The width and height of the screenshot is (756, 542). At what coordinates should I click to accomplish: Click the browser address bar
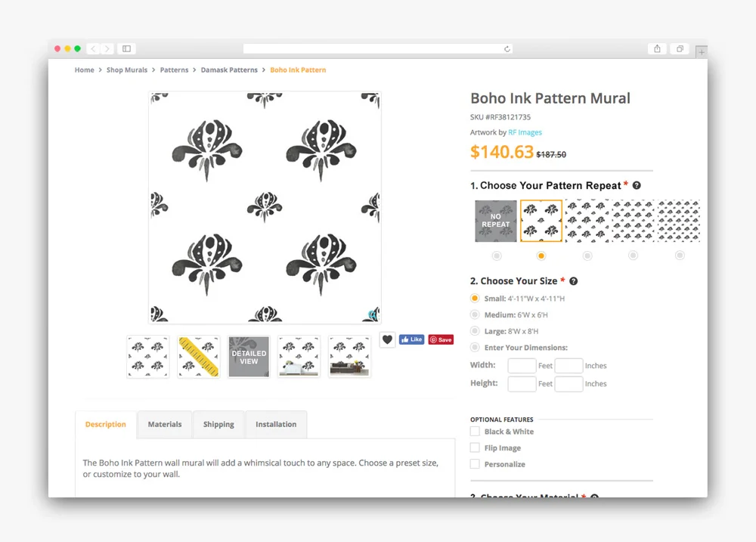tap(377, 48)
